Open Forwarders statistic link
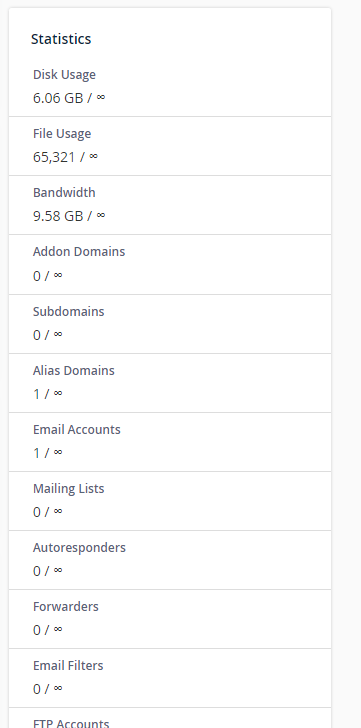The image size is (361, 728). point(65,606)
